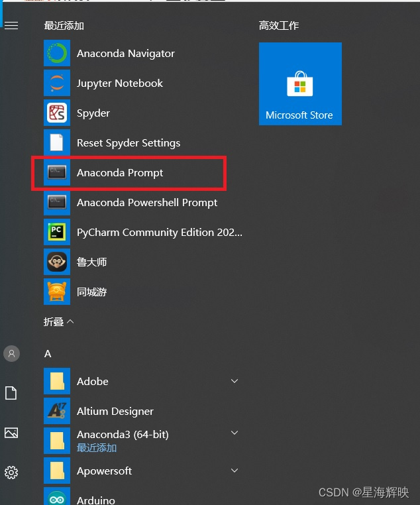Click the 鲁大师 monkey icon
This screenshot has height=505, width=420.
click(x=57, y=262)
